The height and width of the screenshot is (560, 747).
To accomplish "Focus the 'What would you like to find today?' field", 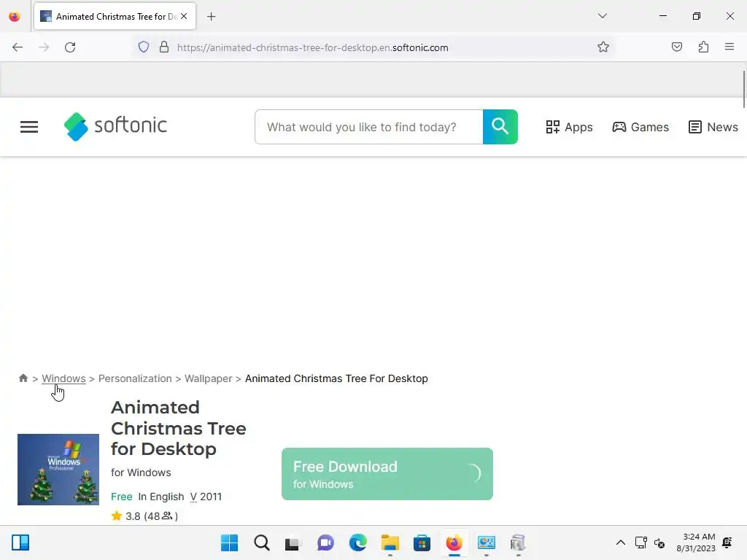I will coord(368,127).
